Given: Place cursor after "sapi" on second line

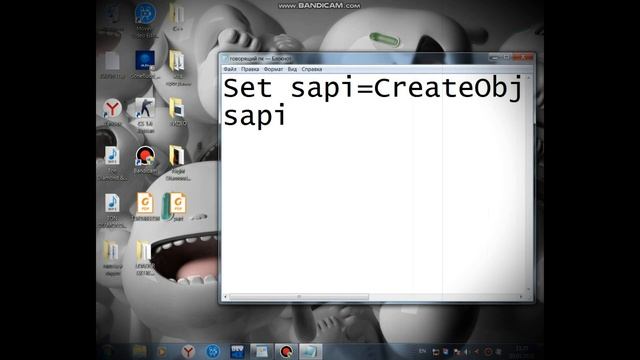Looking at the screenshot, I should coord(287,116).
